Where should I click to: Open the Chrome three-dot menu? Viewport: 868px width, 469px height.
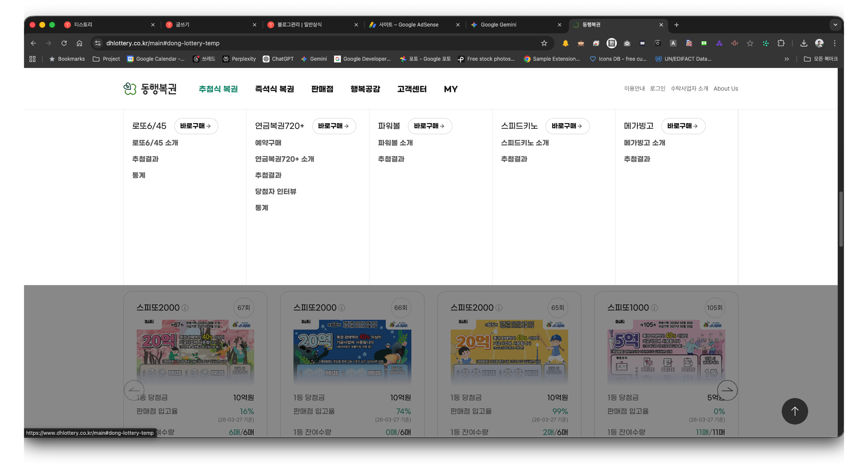(x=835, y=43)
